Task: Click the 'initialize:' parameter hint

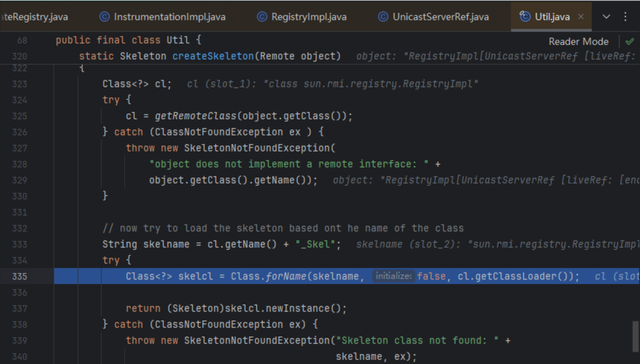Action: tap(393, 276)
